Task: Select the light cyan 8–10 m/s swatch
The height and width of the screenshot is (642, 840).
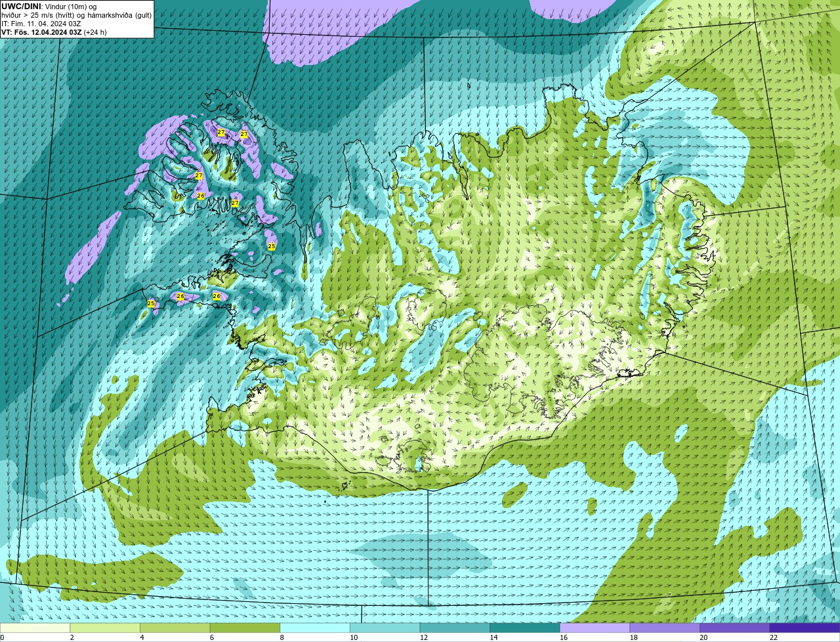Action: (x=315, y=628)
